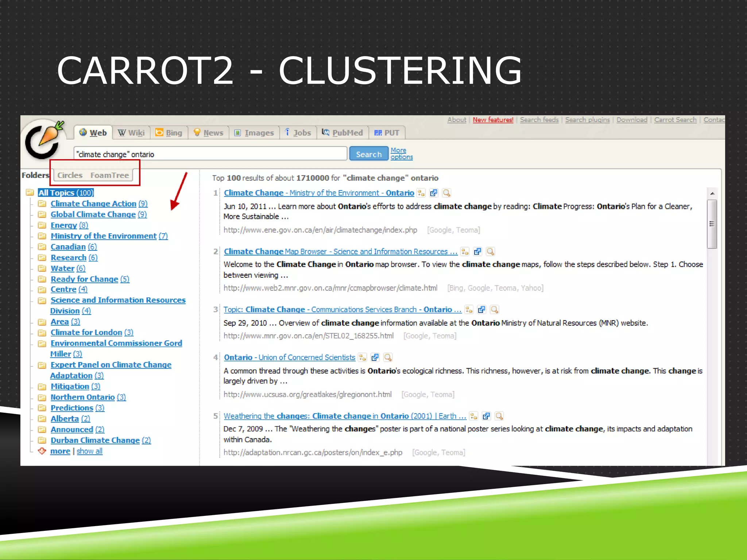The image size is (747, 560).
Task: Open the Search feeds link
Action: click(x=539, y=120)
